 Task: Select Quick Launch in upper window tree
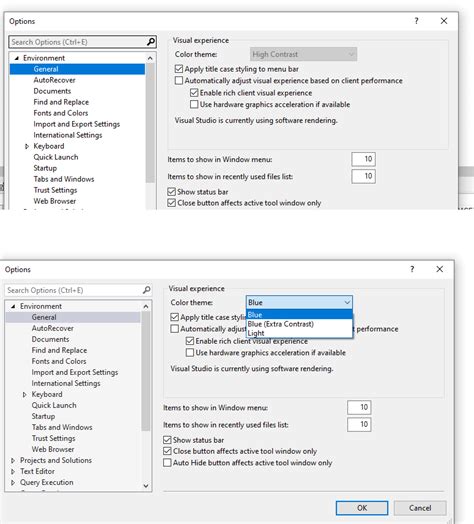[56, 157]
